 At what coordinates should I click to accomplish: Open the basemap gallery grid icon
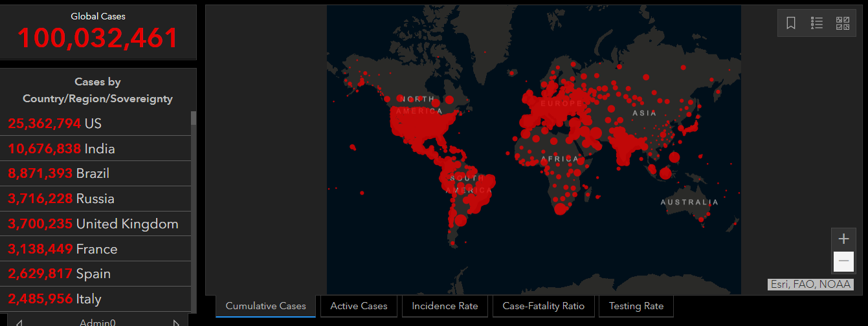(842, 23)
